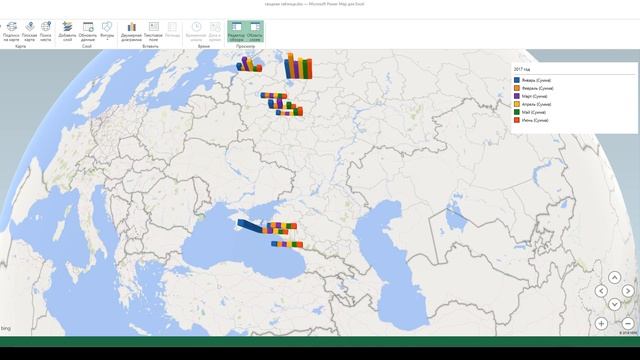Open Find Location (Поиск места)
The width and height of the screenshot is (640, 360).
click(x=46, y=31)
